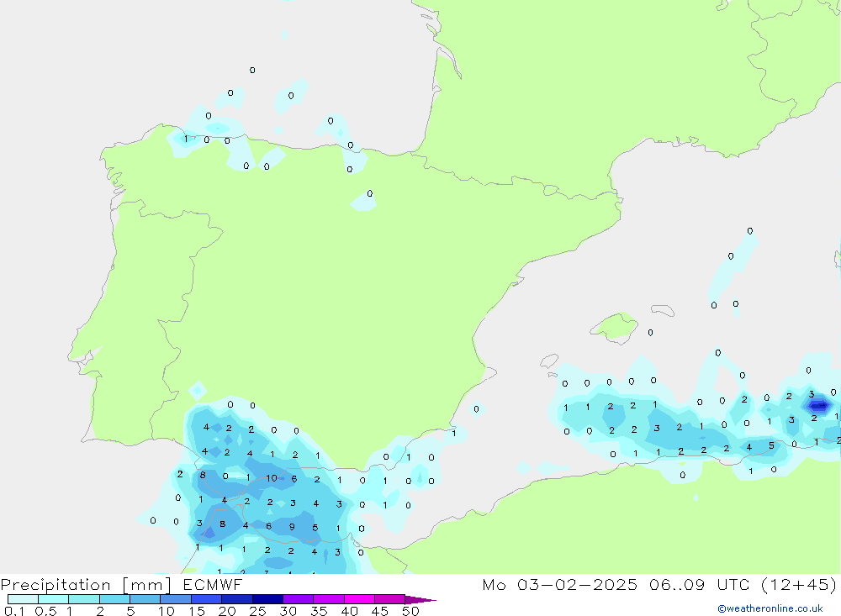Select the '06..09 UTC' time text

coord(699,584)
